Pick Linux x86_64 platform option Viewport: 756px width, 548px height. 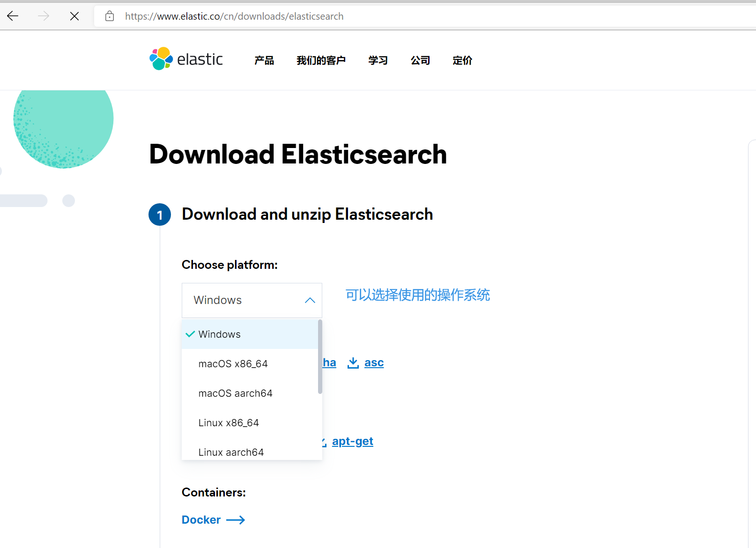(x=250, y=423)
